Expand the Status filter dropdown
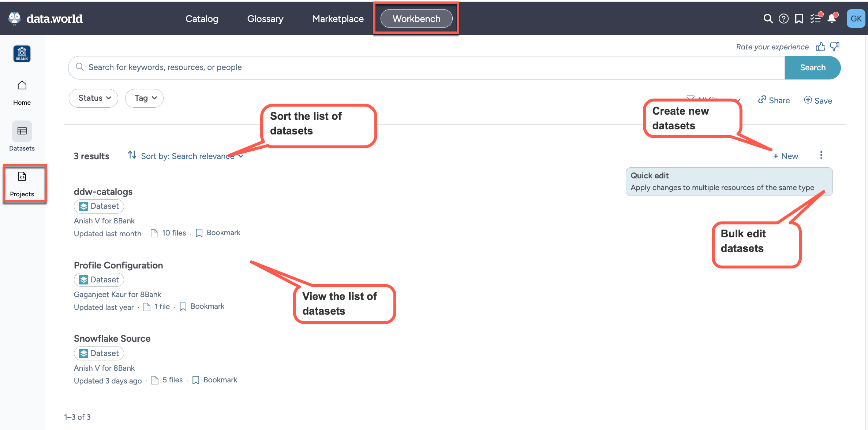 (94, 98)
